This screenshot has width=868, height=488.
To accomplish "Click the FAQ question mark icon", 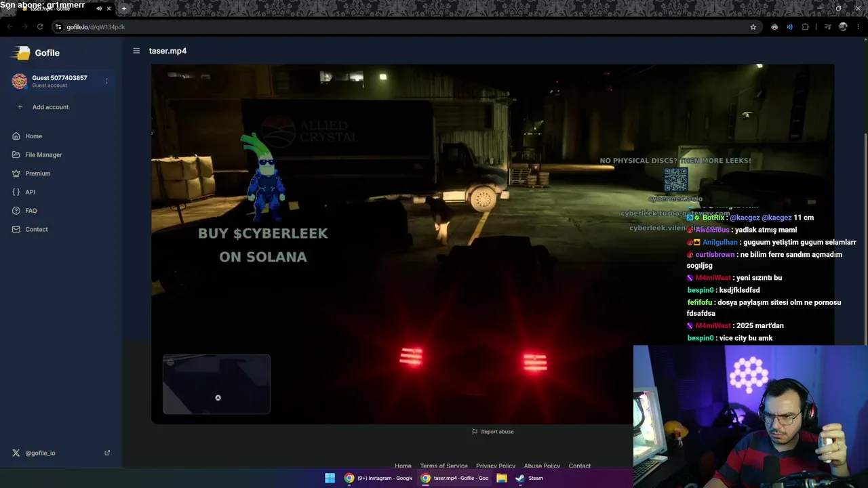I will tap(16, 211).
